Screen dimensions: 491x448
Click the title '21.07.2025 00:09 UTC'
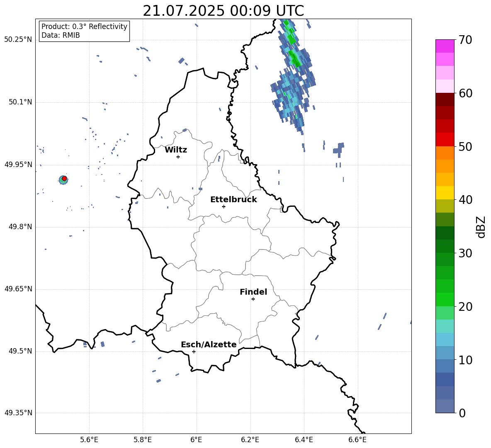tap(223, 11)
